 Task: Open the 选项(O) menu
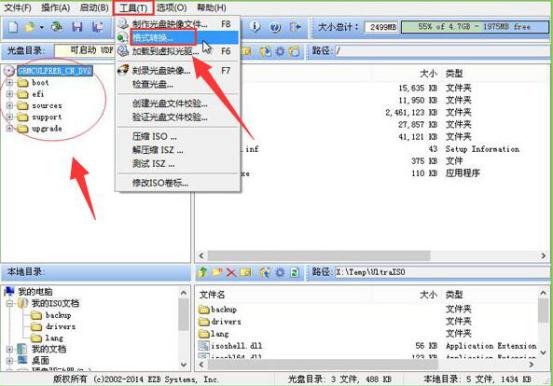(x=172, y=7)
